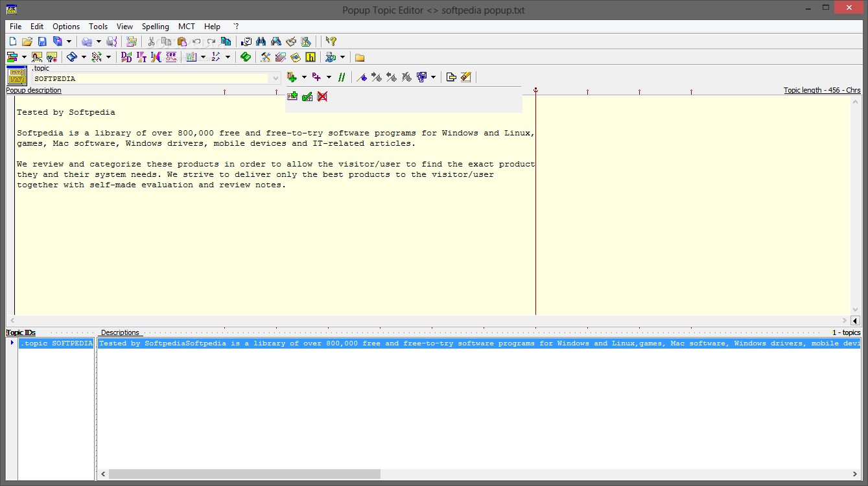Paste from clipboard icon
The height and width of the screenshot is (486, 868).
click(x=182, y=41)
